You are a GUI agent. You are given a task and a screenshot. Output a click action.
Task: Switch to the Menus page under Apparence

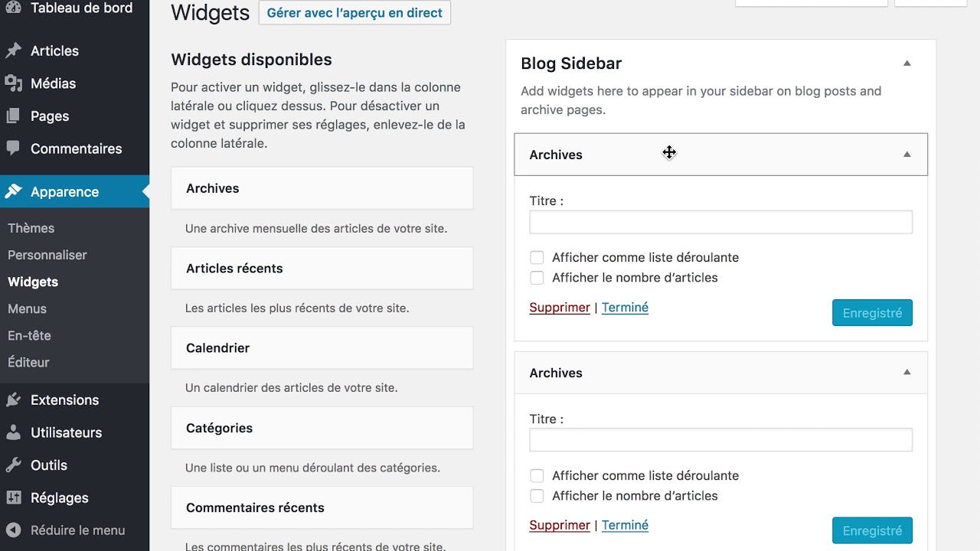pos(27,308)
